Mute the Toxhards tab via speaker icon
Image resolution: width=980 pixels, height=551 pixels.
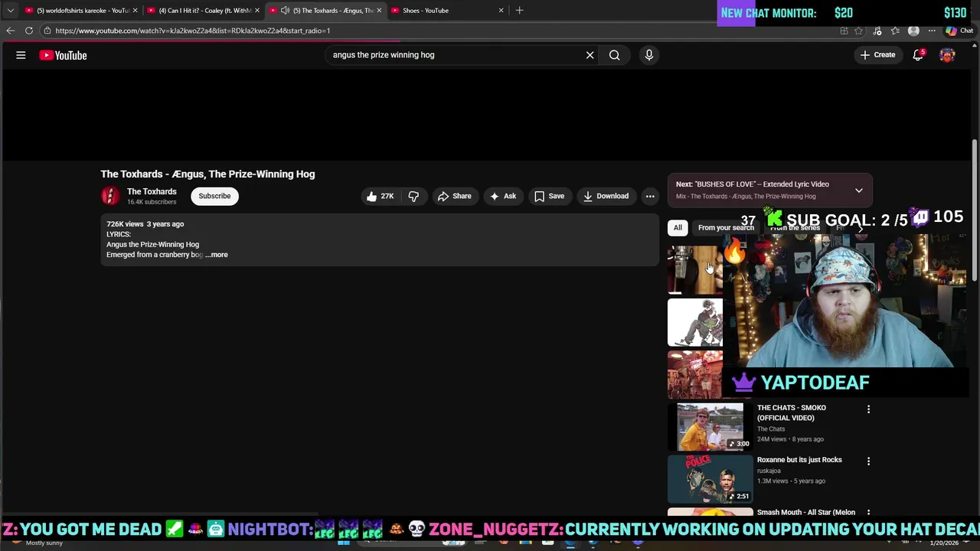point(285,11)
